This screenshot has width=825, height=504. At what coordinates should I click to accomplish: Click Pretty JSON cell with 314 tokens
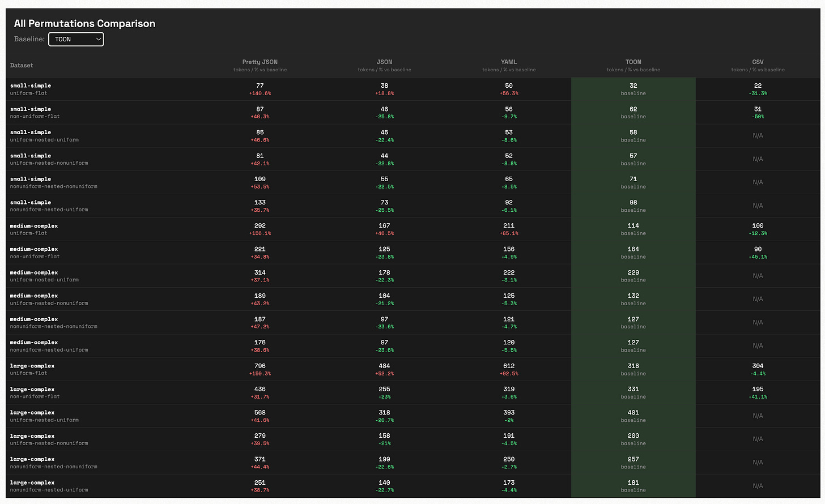260,276
